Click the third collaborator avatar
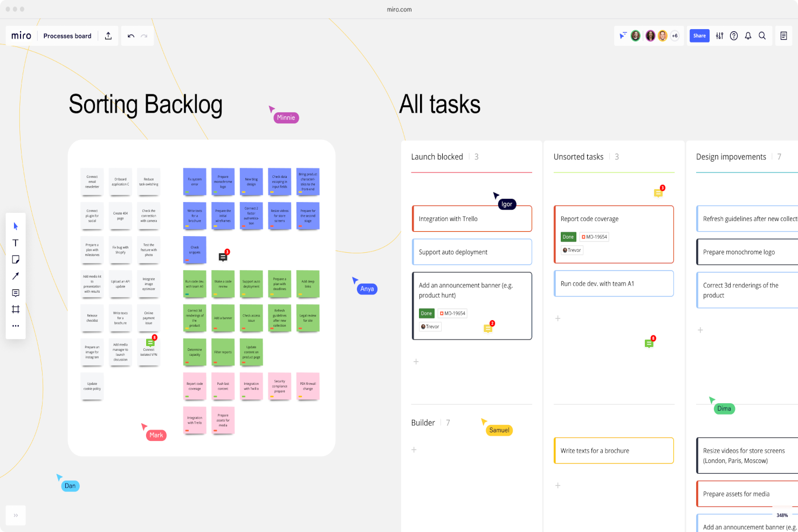This screenshot has height=532, width=798. point(662,36)
